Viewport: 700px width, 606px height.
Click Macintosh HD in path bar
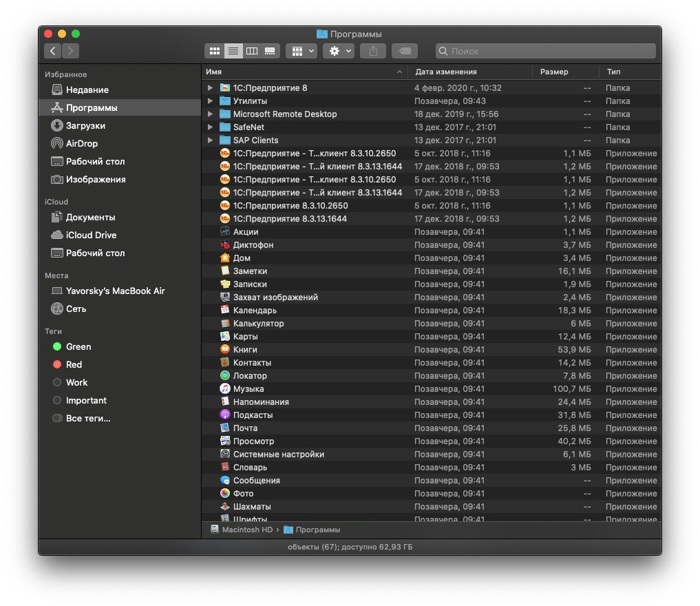coord(242,530)
